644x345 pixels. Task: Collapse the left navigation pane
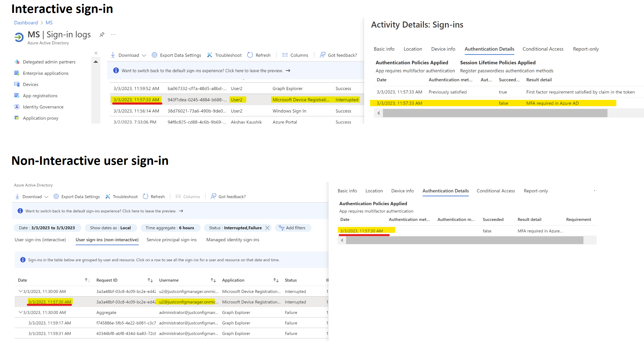(x=96, y=53)
